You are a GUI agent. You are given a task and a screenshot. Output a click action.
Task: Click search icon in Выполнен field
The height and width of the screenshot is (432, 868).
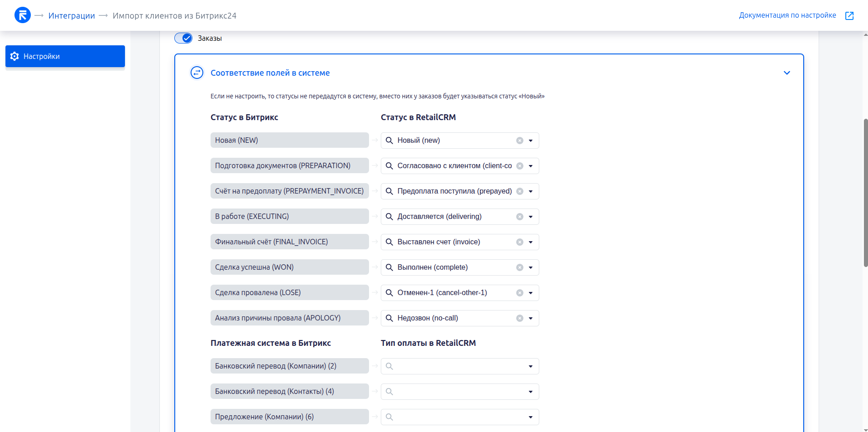pyautogui.click(x=389, y=267)
